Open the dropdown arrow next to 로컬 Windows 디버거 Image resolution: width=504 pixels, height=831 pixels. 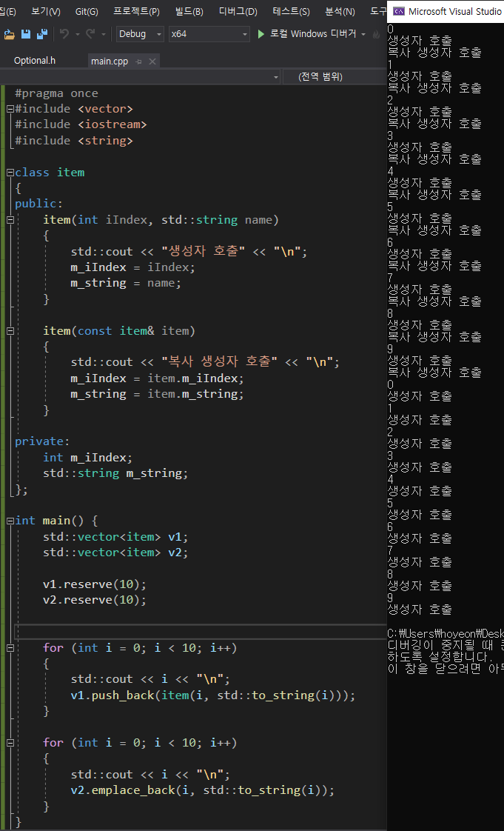pyautogui.click(x=363, y=35)
